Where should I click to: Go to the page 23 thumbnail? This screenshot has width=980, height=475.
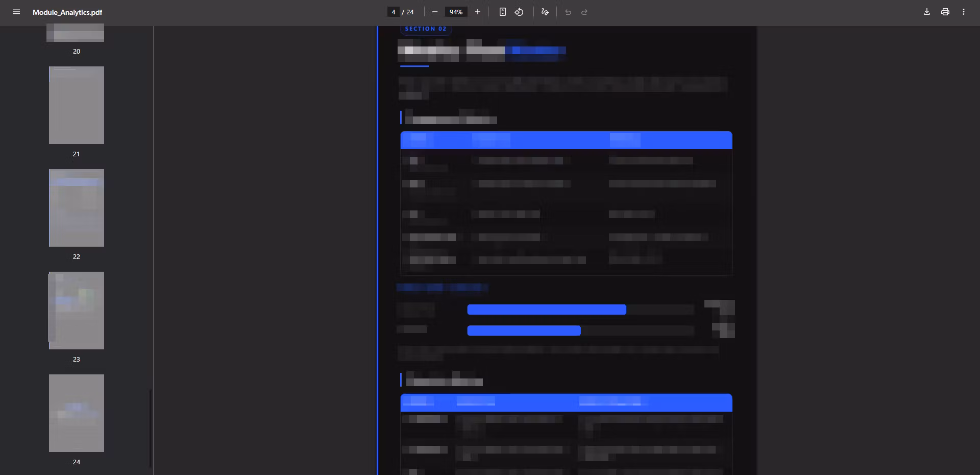pyautogui.click(x=76, y=311)
